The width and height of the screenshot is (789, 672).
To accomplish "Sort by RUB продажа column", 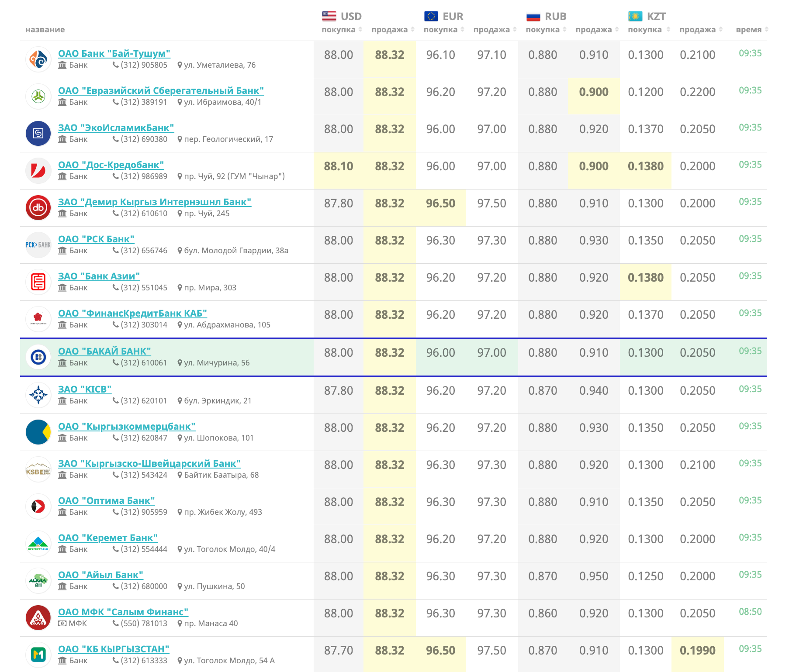I will coord(597,30).
